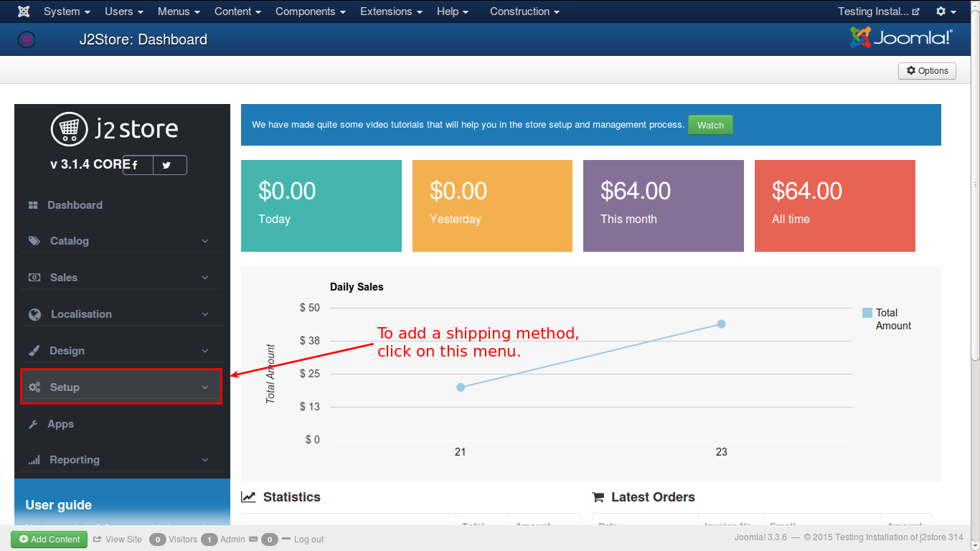Click the Facebook icon under j2store logo

click(135, 165)
